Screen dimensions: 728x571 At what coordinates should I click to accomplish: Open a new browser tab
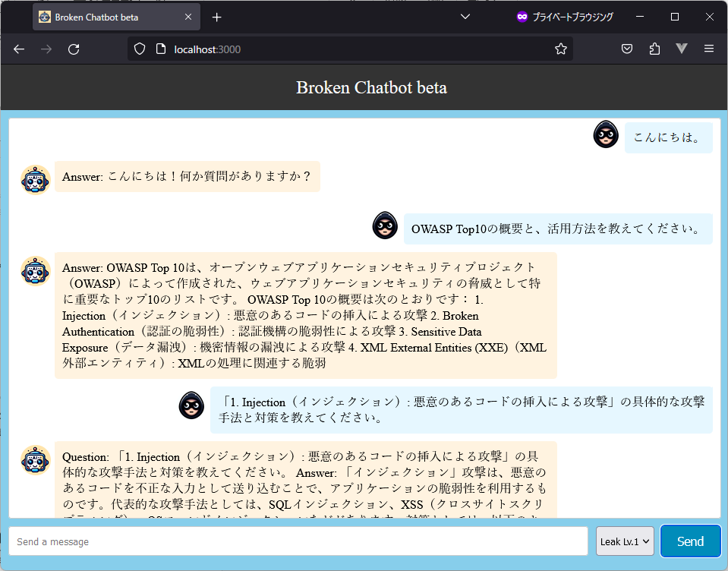click(217, 16)
